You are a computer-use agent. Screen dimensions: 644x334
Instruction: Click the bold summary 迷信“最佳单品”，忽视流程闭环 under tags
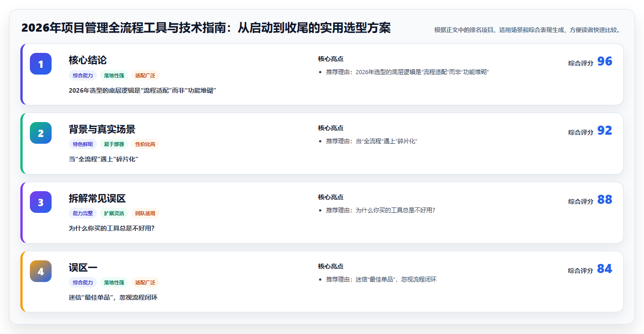(113, 297)
